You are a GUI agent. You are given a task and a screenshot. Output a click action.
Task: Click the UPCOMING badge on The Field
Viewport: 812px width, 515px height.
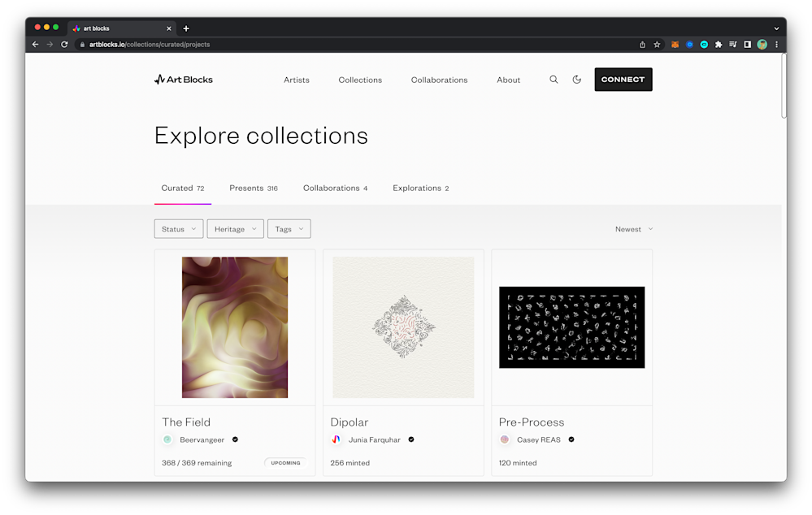(x=285, y=463)
